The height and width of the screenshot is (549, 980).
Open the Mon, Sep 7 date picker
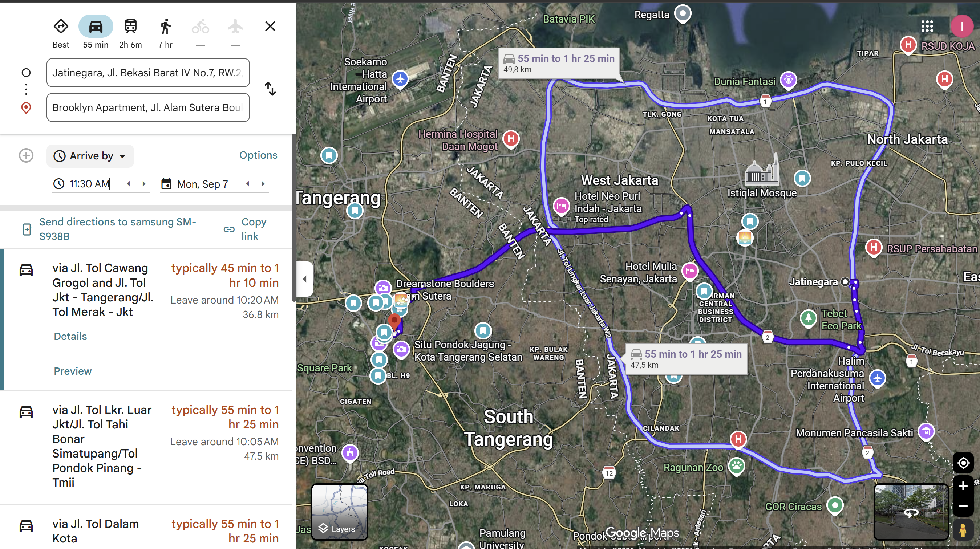(x=202, y=184)
